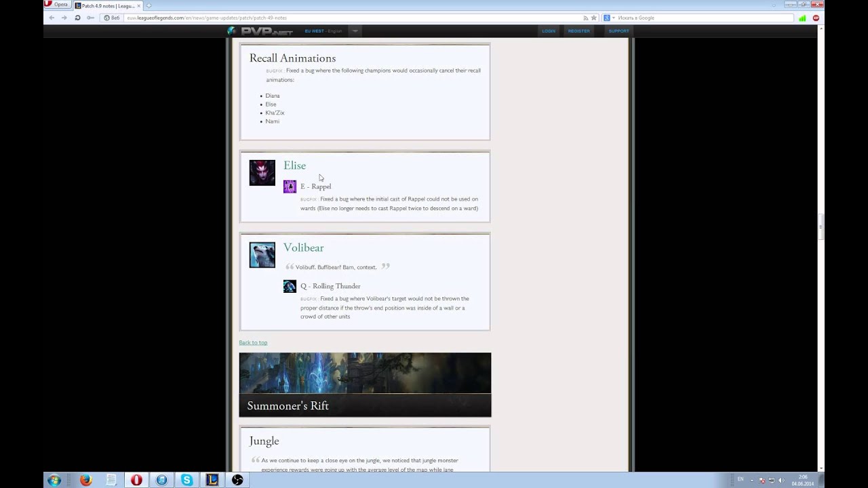Reload the current page

77,18
